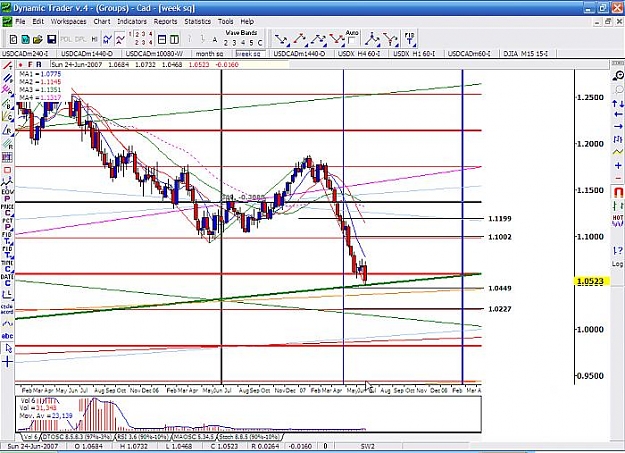Select the PRICE C tool
Viewport: 625px width, 453px height.
7,210
